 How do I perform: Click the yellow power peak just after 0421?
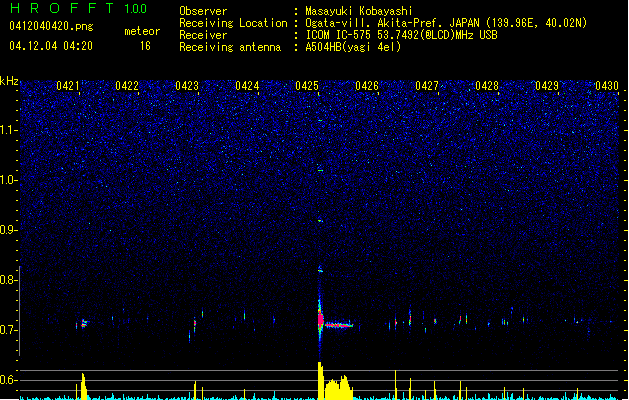(x=83, y=386)
